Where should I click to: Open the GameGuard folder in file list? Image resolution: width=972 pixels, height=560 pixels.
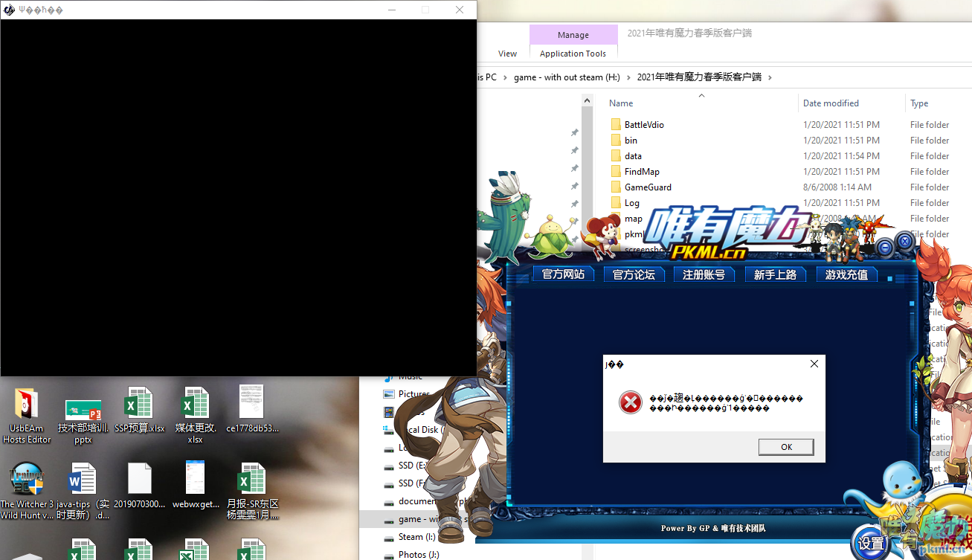647,187
